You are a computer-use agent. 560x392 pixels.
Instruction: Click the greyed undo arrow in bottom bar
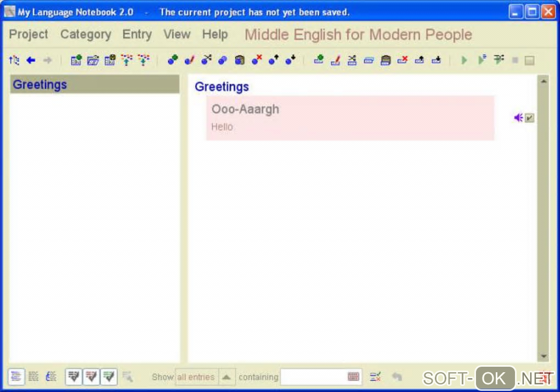[397, 377]
